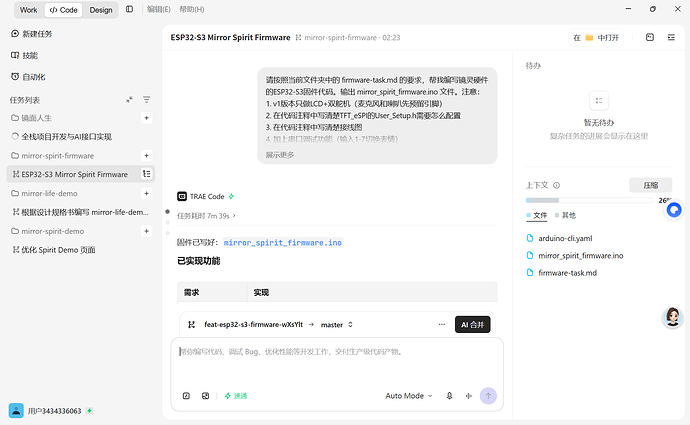Viewport: 690px width, 425px height.
Task: Expand the mirror-spirit-firmware folder
Action: click(x=52, y=156)
